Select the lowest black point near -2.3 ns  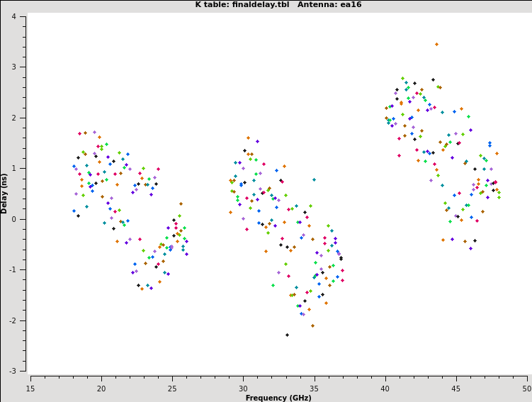point(287,335)
